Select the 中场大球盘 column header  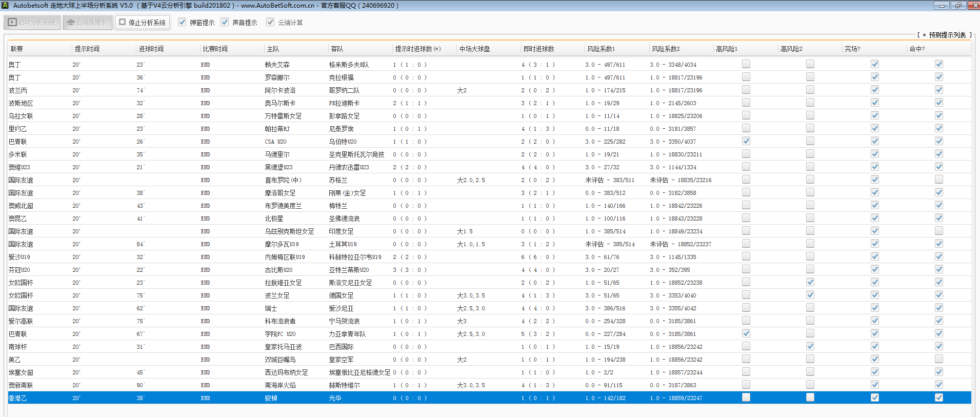(474, 49)
